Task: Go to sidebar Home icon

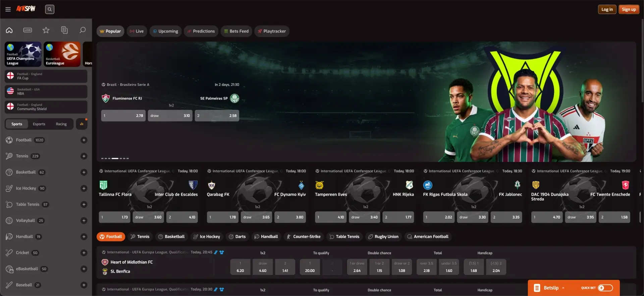Action: [x=9, y=30]
